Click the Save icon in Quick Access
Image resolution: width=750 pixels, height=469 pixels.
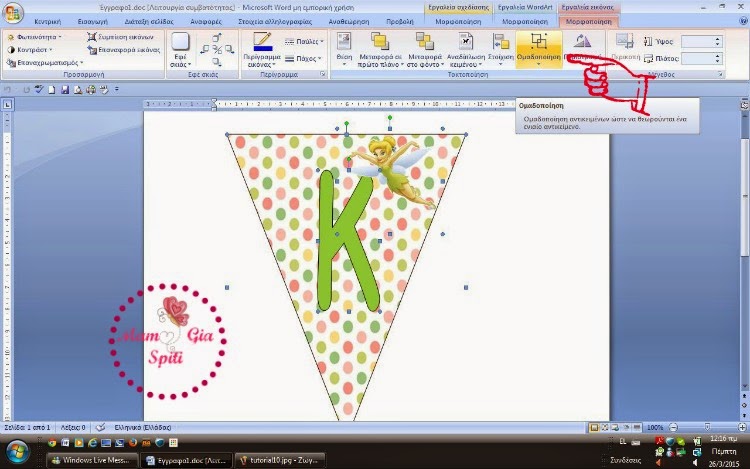65,89
